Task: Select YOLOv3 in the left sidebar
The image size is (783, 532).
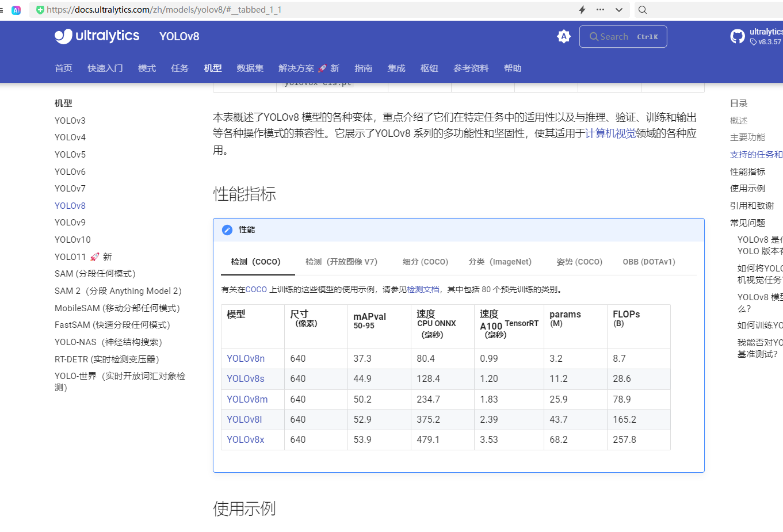Action: (70, 121)
